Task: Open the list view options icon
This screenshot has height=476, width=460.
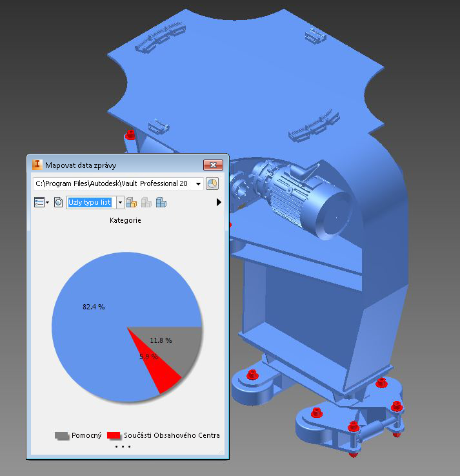Action: click(x=39, y=202)
